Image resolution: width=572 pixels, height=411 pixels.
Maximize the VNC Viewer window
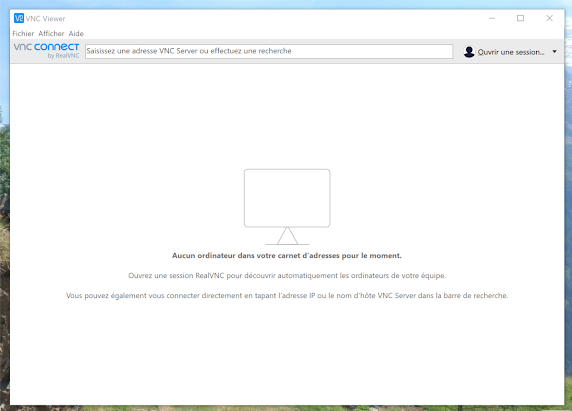(x=520, y=18)
